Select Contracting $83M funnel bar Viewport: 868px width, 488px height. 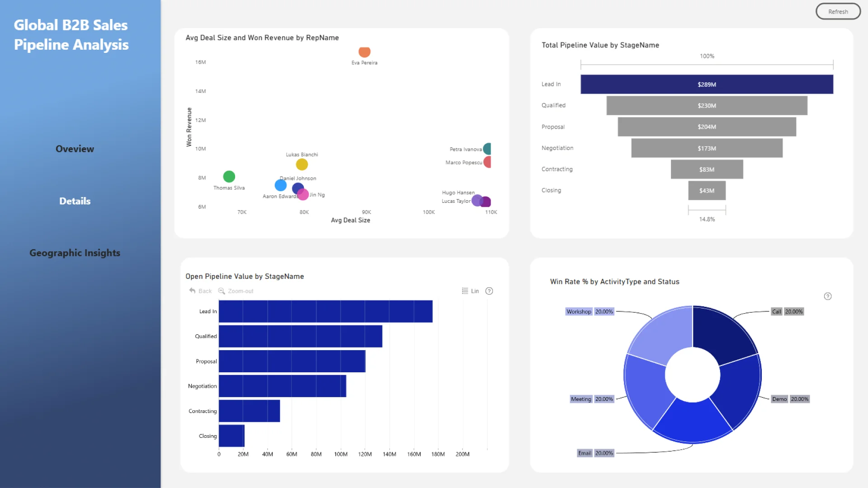point(707,169)
